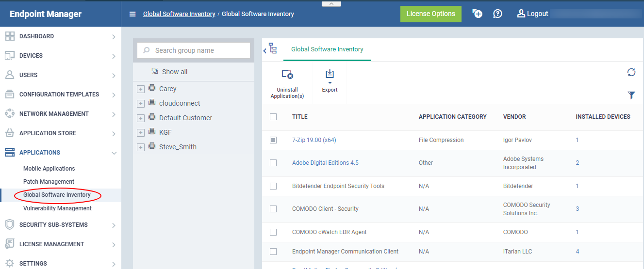Click the Application Store basket icon
Image resolution: width=644 pixels, height=269 pixels.
tap(10, 133)
